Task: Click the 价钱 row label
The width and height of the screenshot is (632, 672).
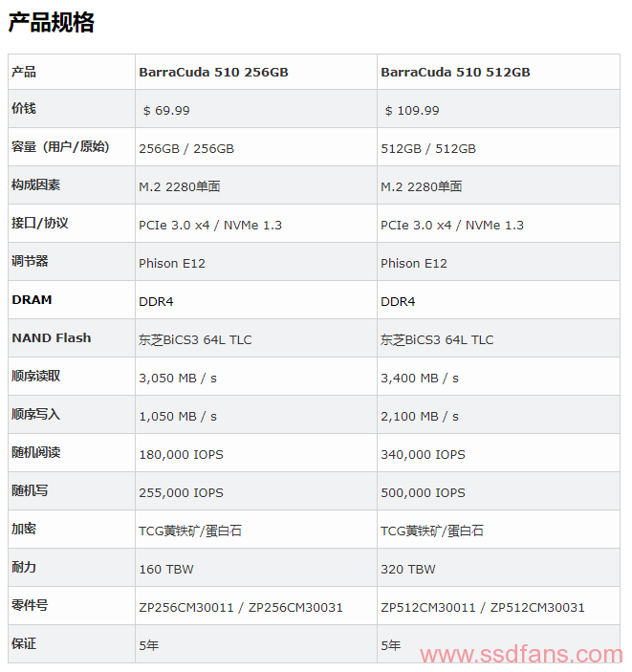Action: (24, 108)
